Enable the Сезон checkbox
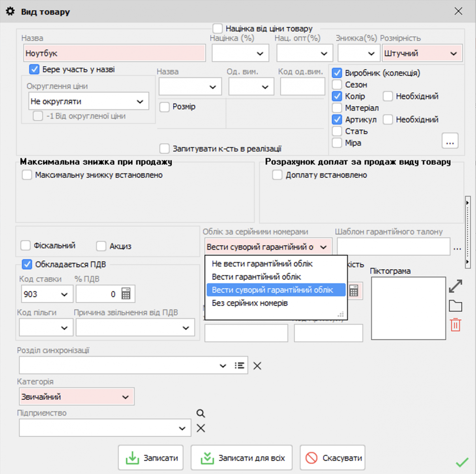 click(337, 84)
